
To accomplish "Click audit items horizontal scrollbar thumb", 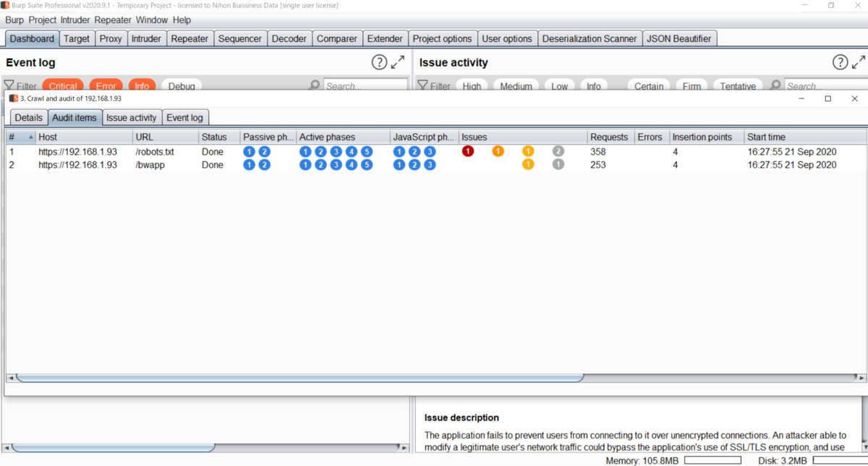I will (299, 378).
